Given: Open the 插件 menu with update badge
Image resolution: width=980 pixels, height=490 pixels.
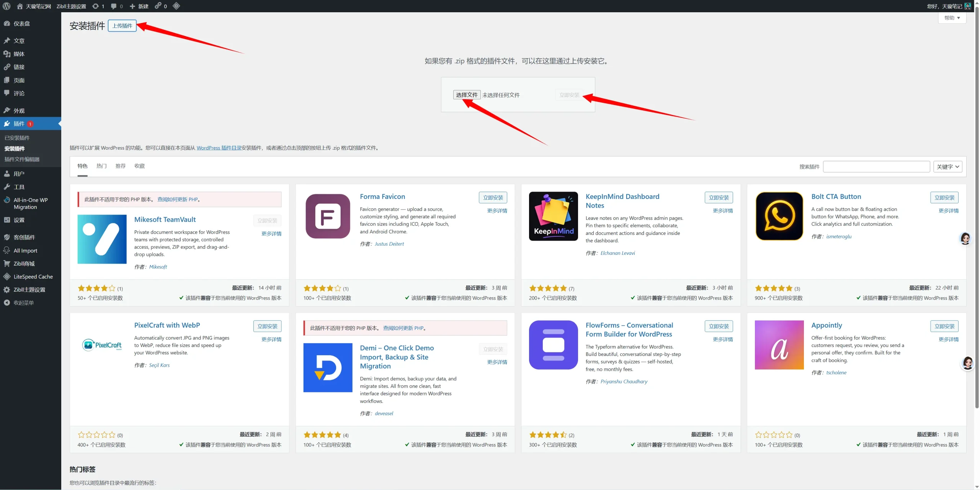Looking at the screenshot, I should pos(31,124).
